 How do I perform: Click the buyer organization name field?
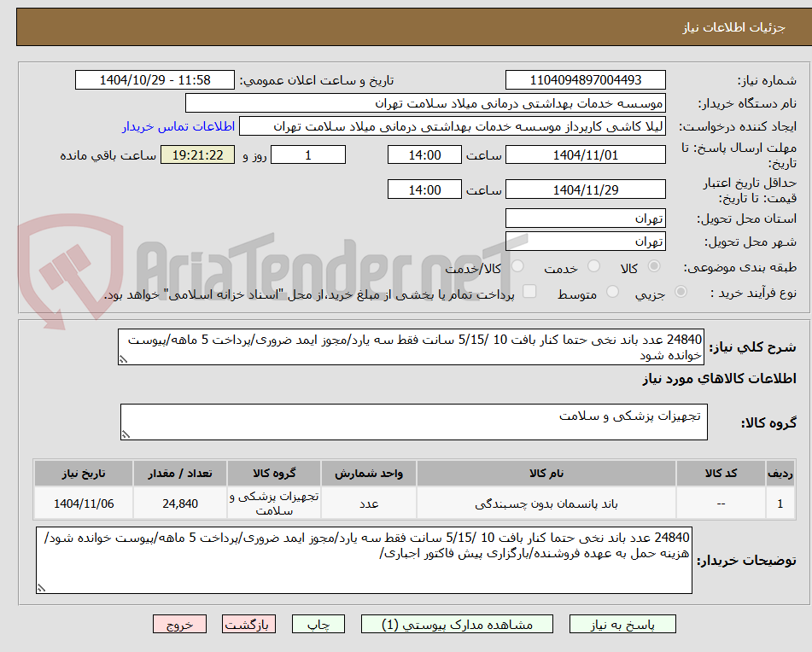tap(425, 103)
